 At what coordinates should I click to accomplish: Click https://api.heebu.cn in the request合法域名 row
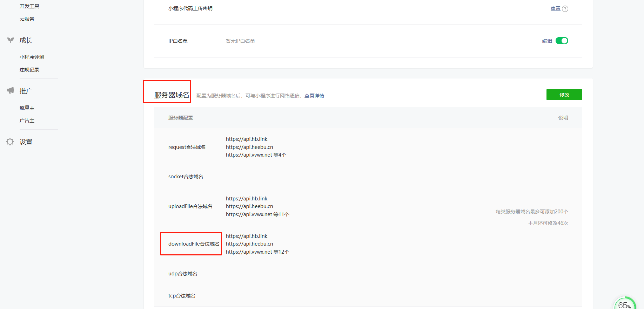[249, 147]
